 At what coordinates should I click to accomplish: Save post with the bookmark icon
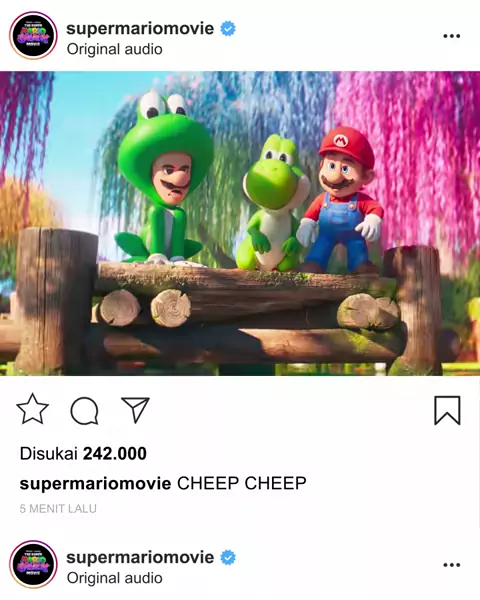point(447,410)
